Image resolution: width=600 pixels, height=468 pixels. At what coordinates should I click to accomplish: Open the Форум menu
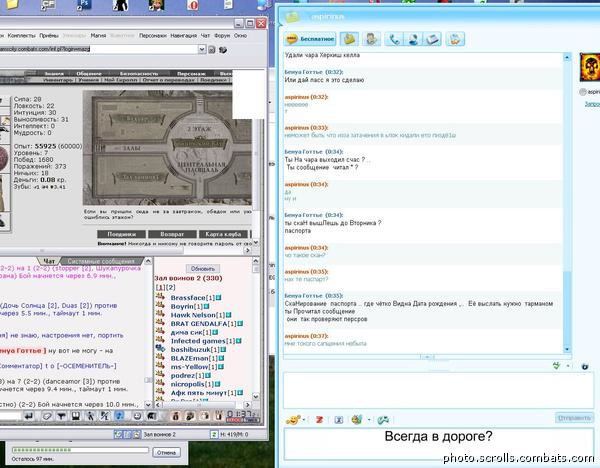[222, 36]
